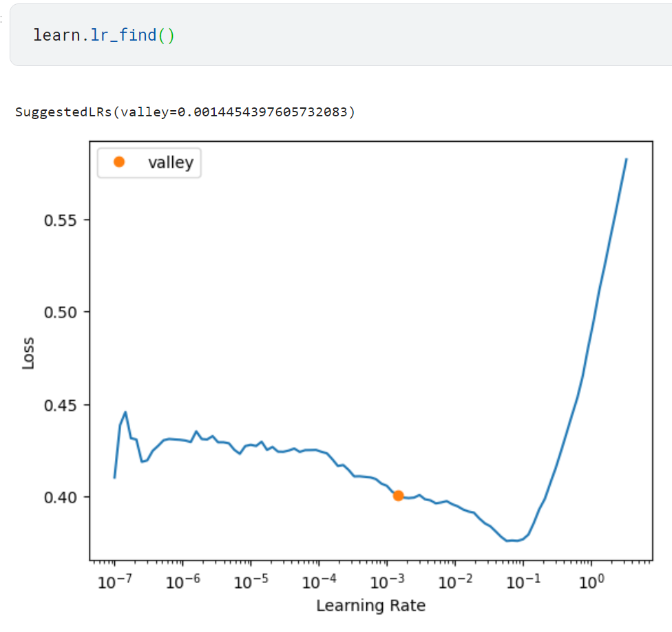
Task: Click the 10^-7 x-axis tick label
Action: tap(115, 582)
